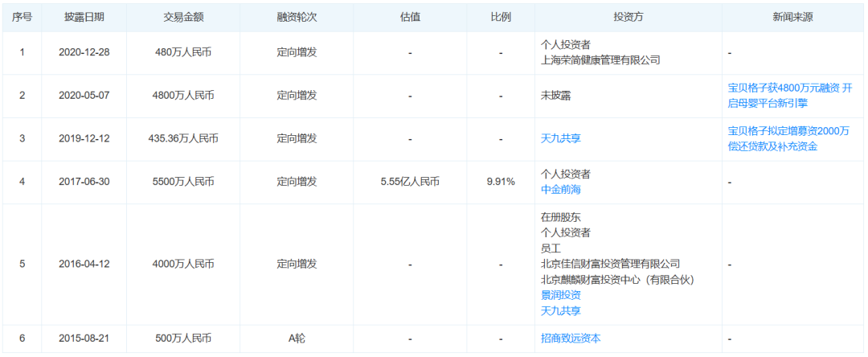This screenshot has height=357, width=868.
Task: Open the 中金前海 investor link
Action: pyautogui.click(x=561, y=189)
